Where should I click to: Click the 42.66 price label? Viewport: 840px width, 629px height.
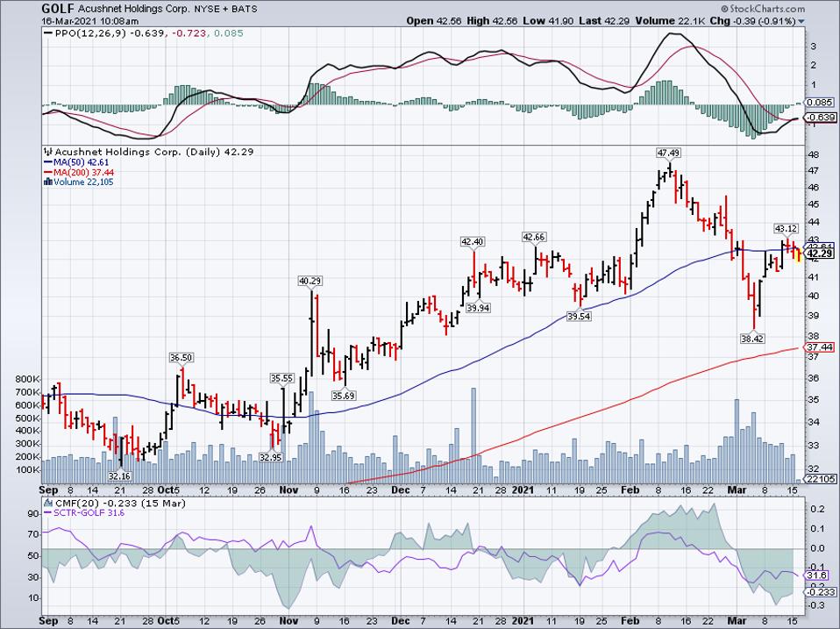[534, 238]
